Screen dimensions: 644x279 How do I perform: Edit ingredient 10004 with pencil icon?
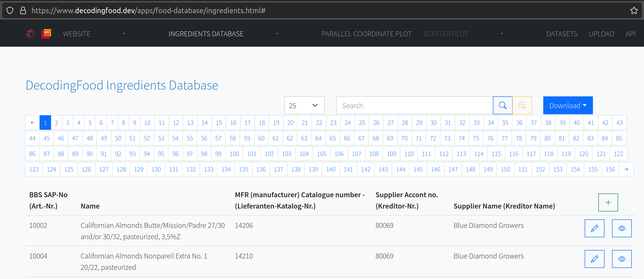pyautogui.click(x=594, y=259)
